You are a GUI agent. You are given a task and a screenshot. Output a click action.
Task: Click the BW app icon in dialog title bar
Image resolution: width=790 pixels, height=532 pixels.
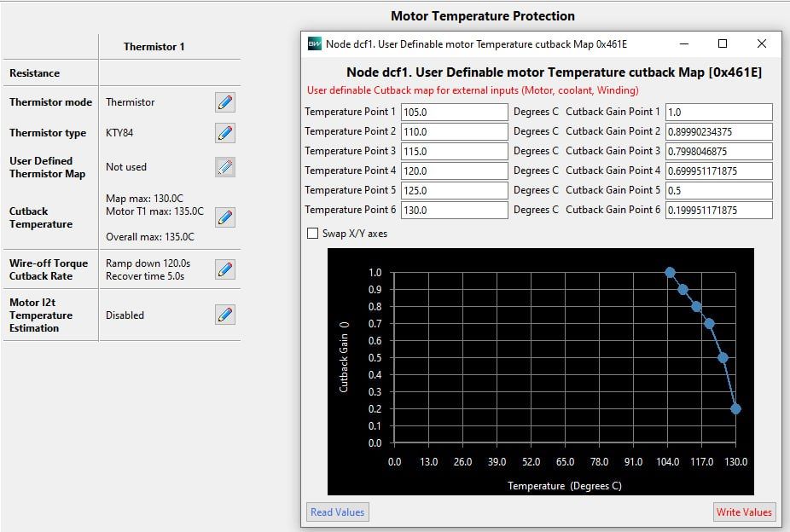pos(315,43)
